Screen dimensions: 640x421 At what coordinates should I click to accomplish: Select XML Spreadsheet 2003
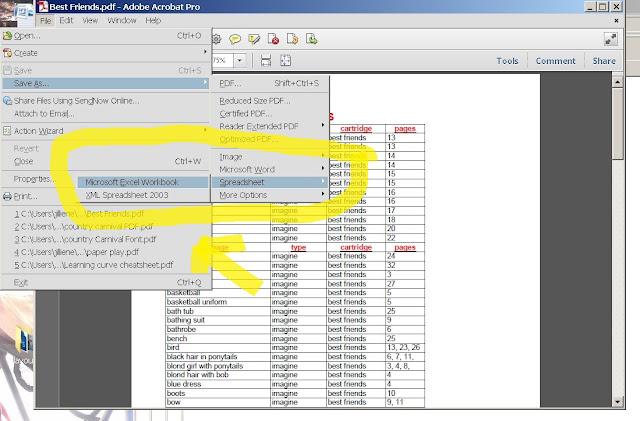tap(143, 195)
